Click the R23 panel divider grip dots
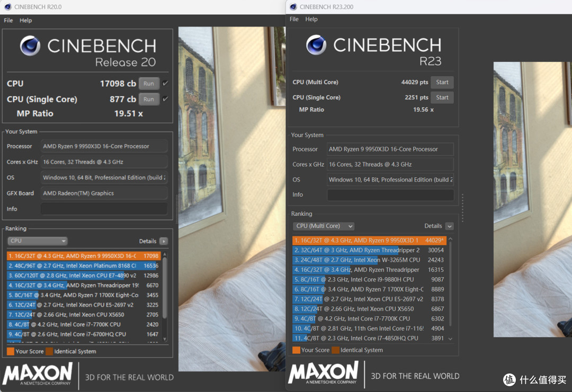Screen dimensions: 572x392 click(x=462, y=208)
